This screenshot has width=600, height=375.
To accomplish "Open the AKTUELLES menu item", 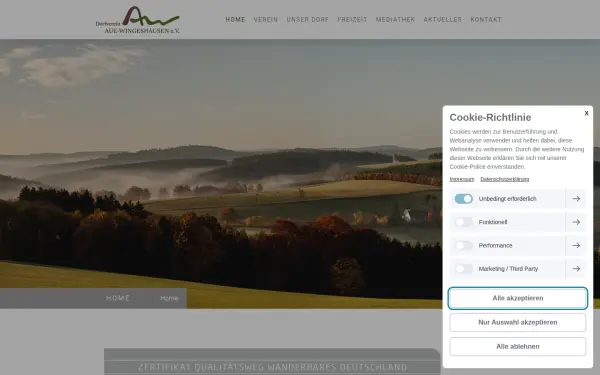I will [x=442, y=20].
